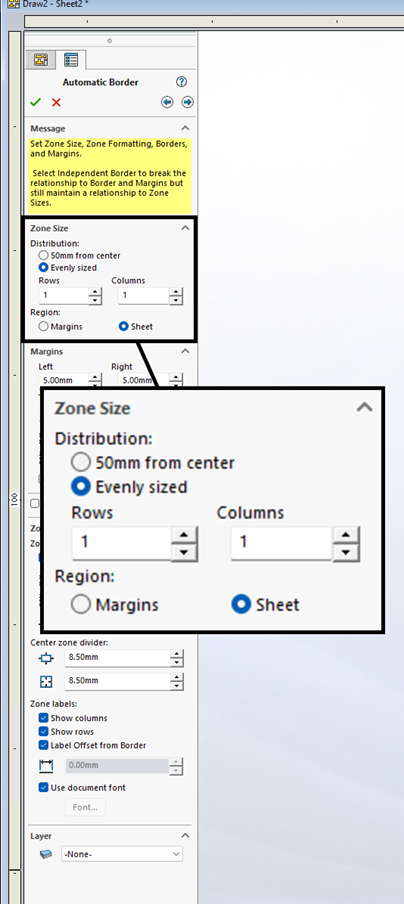Toggle Label Offset from Border checkbox
Viewport: 404px width, 904px height.
point(43,745)
